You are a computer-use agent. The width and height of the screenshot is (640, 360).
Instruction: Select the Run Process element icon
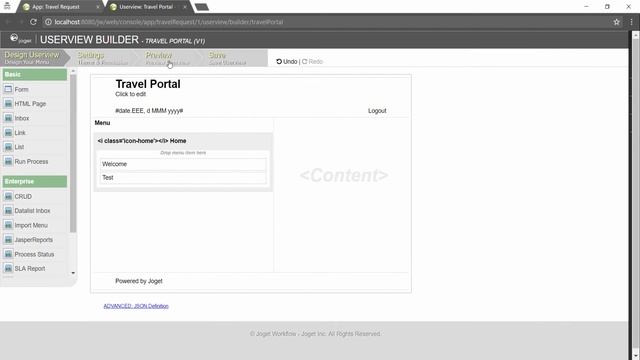click(x=8, y=161)
